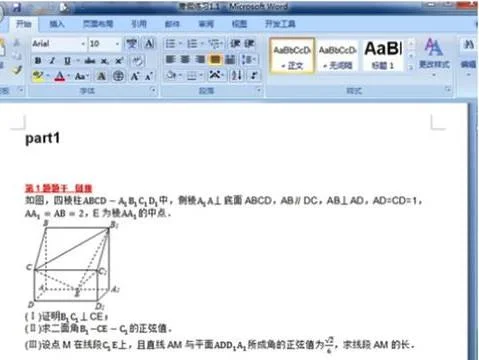Toggle character border (boxed A)
Image resolution: width=479 pixels, height=360 pixels.
point(149,44)
